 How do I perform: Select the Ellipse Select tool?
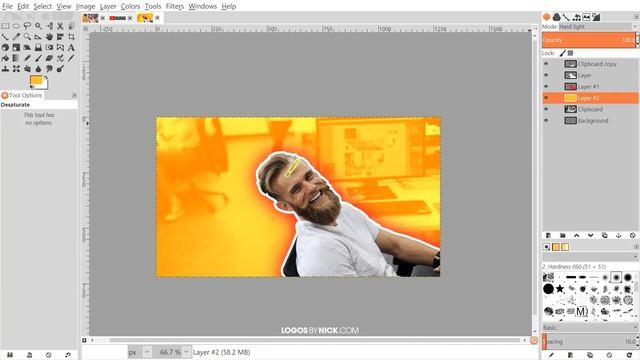(x=16, y=26)
